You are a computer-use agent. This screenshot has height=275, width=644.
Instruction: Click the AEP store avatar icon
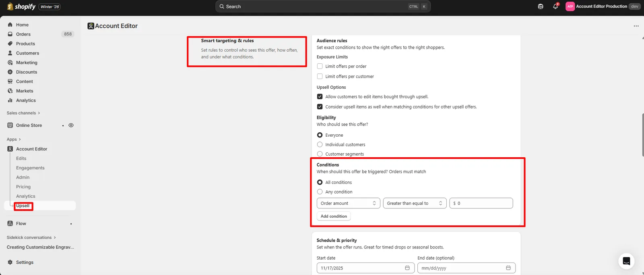[x=570, y=6]
